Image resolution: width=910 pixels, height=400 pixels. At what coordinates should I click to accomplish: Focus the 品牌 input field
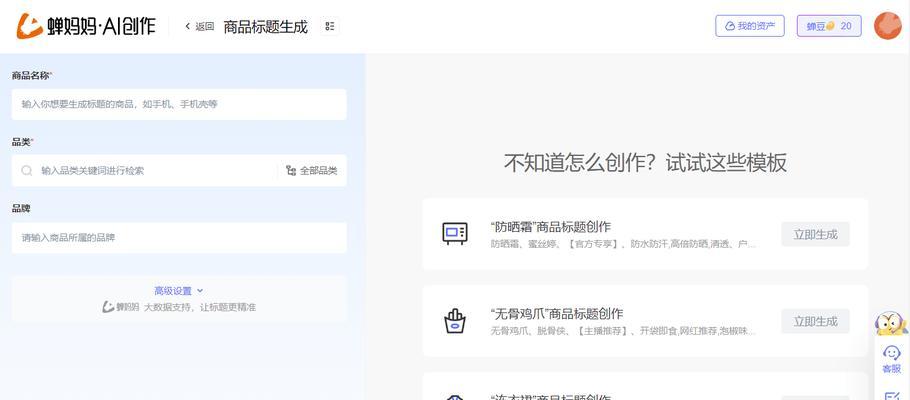(179, 238)
